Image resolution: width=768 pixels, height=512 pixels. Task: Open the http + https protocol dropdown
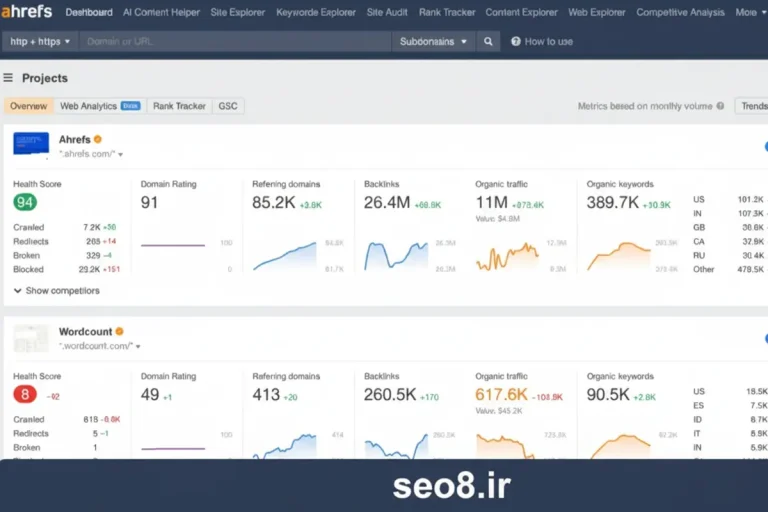(40, 42)
